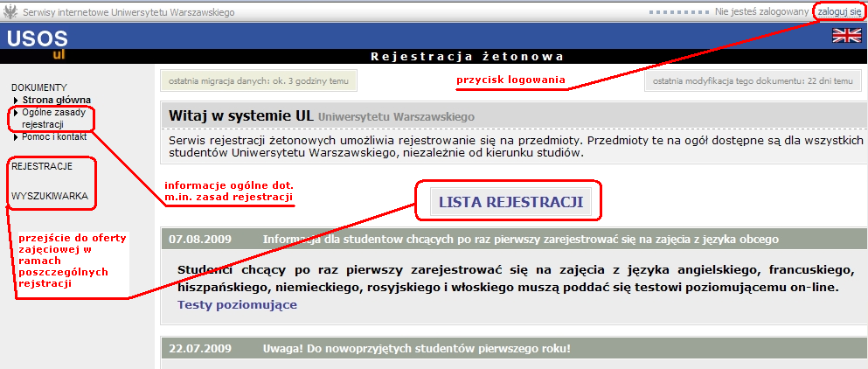Viewport: 868px width, 369px height.
Task: Open the REJESTRACJE sidebar section
Action: pos(41,166)
